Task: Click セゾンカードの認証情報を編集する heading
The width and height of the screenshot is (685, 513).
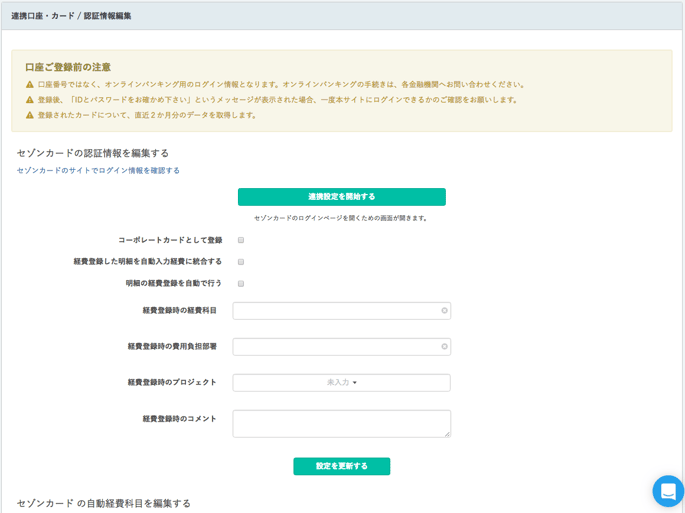Action: pyautogui.click(x=93, y=153)
